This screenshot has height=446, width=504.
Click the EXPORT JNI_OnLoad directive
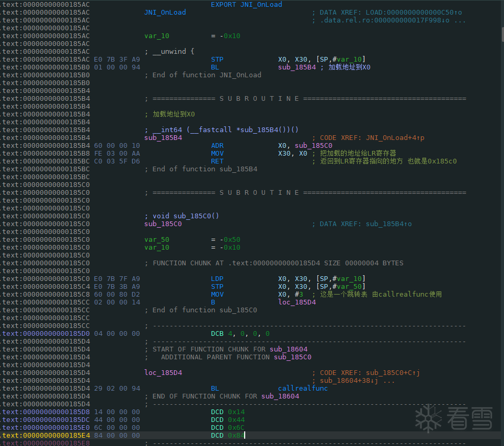(246, 5)
